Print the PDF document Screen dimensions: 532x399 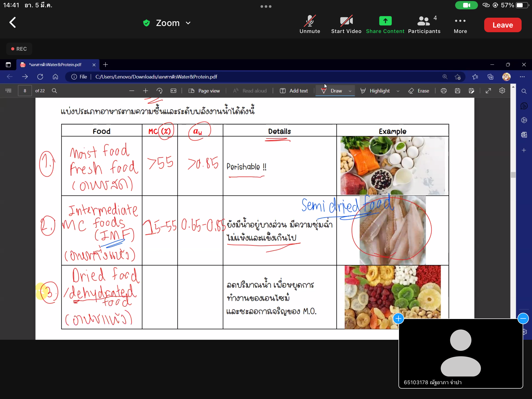pos(444,91)
